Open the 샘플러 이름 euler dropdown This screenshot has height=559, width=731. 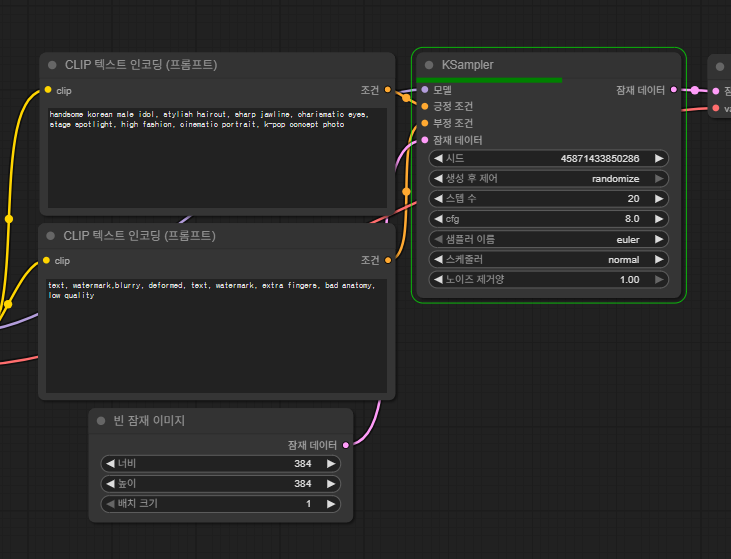[548, 239]
